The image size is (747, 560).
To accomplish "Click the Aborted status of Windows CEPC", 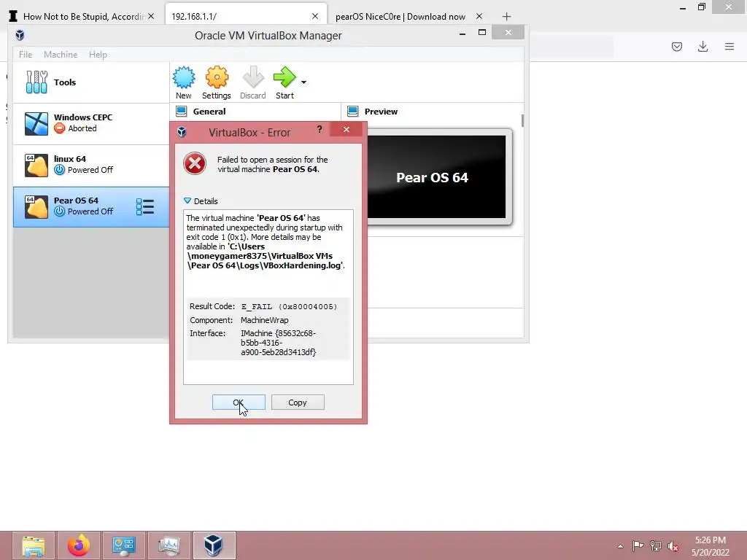I will tap(75, 128).
